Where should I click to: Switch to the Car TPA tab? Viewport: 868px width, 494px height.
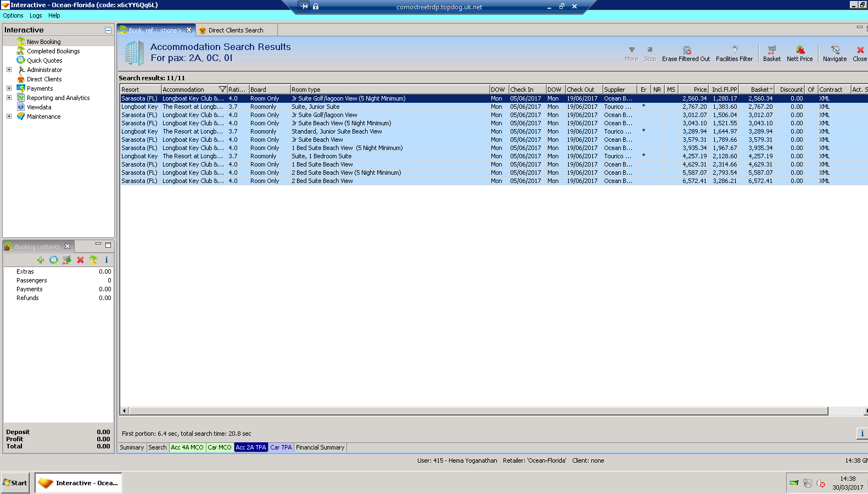[x=281, y=447]
